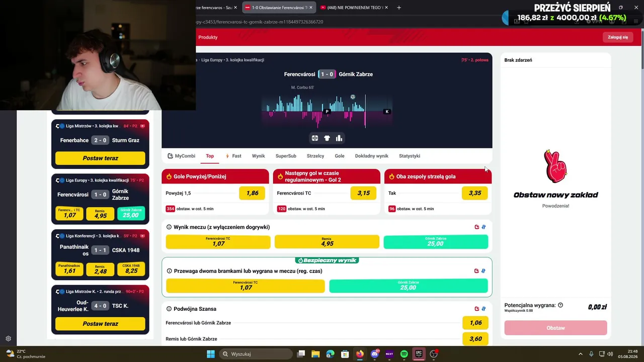Close the YouTube NIE POWINIENEM TEGO tab
This screenshot has width=644, height=362.
[x=386, y=8]
